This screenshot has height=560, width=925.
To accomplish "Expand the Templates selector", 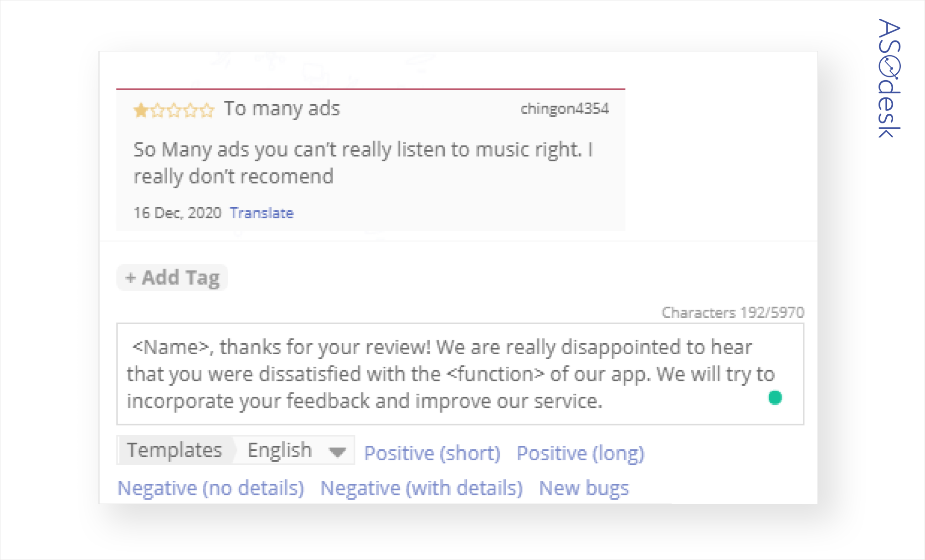I will 174,450.
